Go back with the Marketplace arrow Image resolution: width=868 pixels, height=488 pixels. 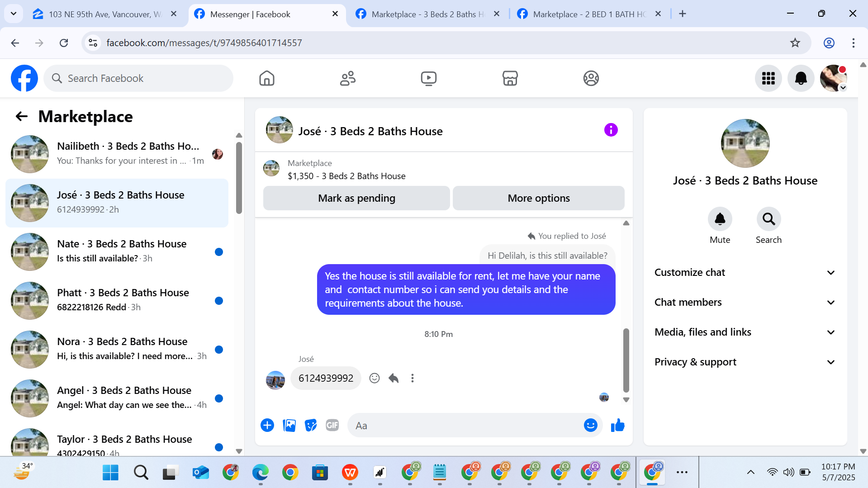point(22,117)
